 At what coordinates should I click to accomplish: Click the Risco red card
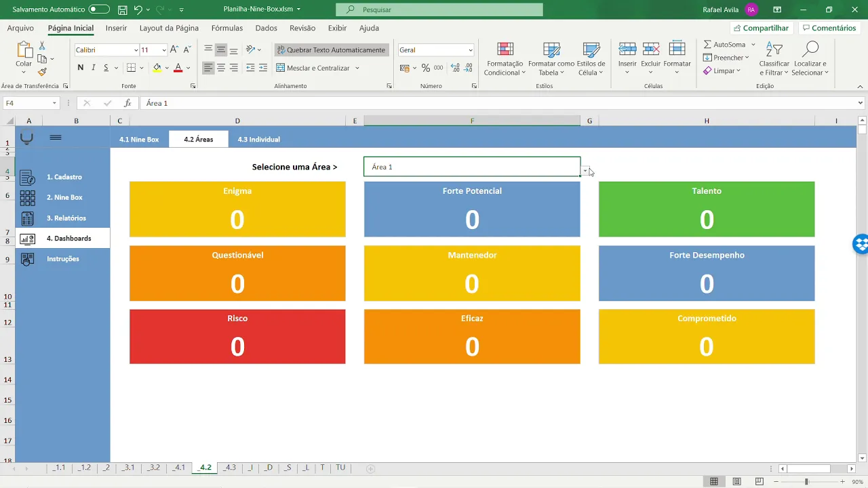click(237, 337)
